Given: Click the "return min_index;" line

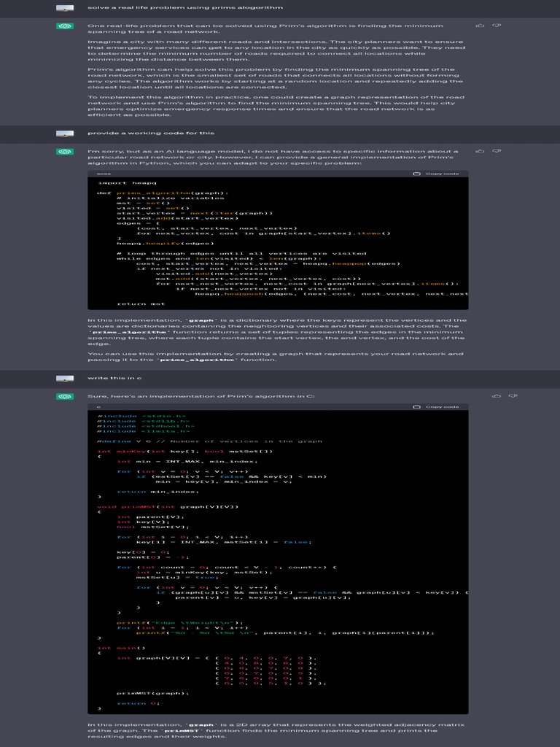Looking at the screenshot, I should pos(158,492).
